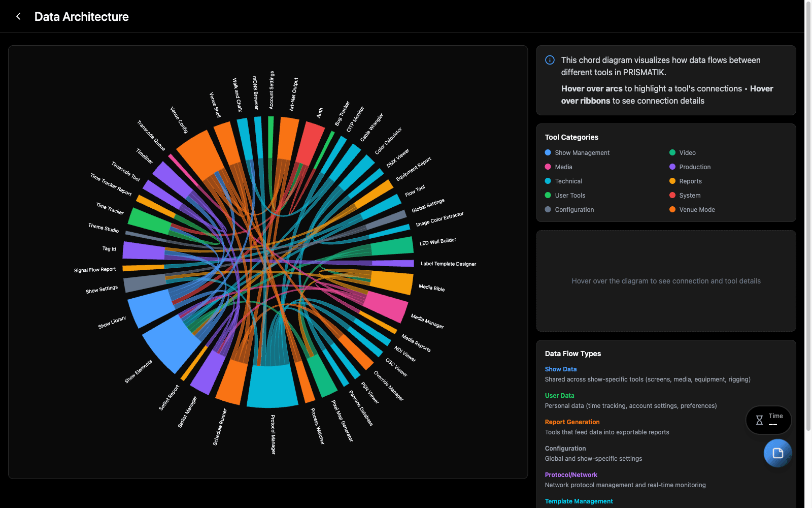Click the Media Bible orange arc
The image size is (812, 508).
coord(392,282)
